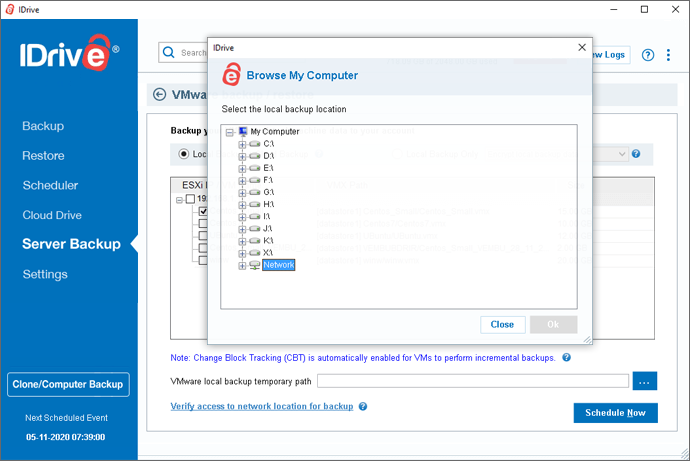Screen dimensions: 690x461
Task: Open help icon beside verify access link
Action: (363, 406)
